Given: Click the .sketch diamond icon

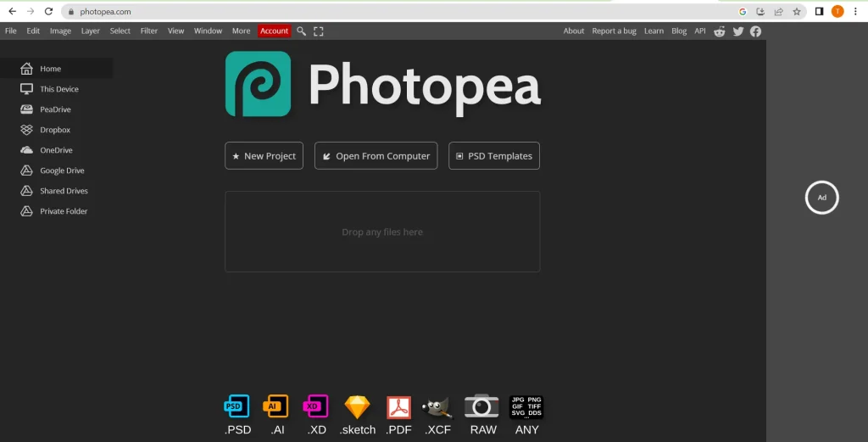Looking at the screenshot, I should click(x=357, y=407).
